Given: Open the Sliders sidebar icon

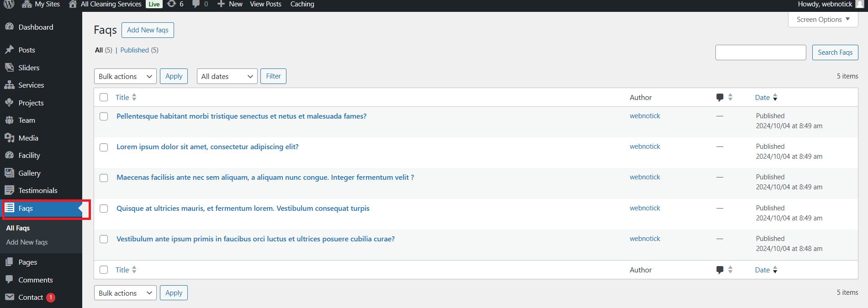Looking at the screenshot, I should [x=9, y=68].
